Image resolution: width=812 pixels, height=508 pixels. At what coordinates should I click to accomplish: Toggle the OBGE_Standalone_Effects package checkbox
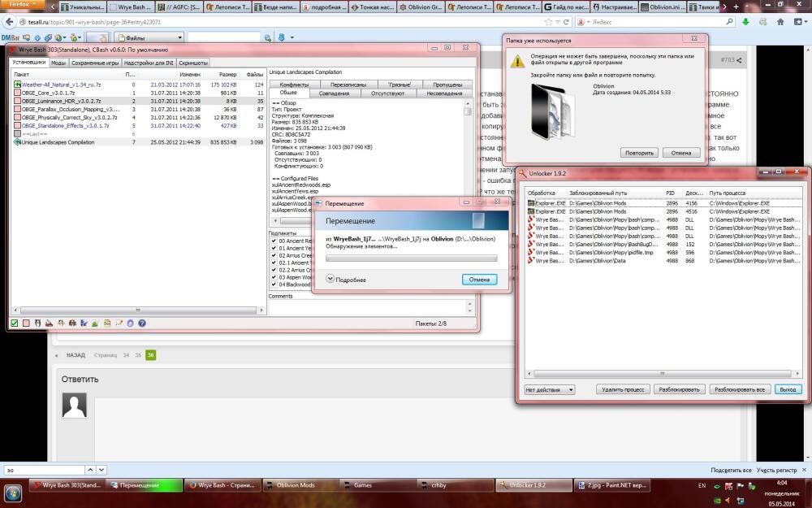(x=17, y=125)
